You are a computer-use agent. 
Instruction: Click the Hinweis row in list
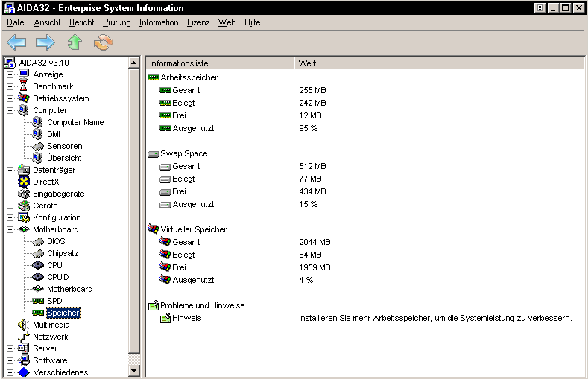coord(366,319)
